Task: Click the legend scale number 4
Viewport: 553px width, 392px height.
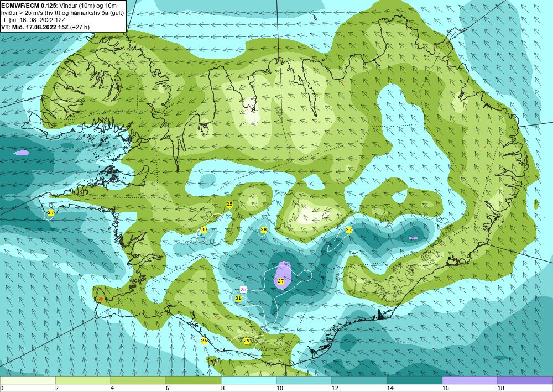Action: coord(112,389)
